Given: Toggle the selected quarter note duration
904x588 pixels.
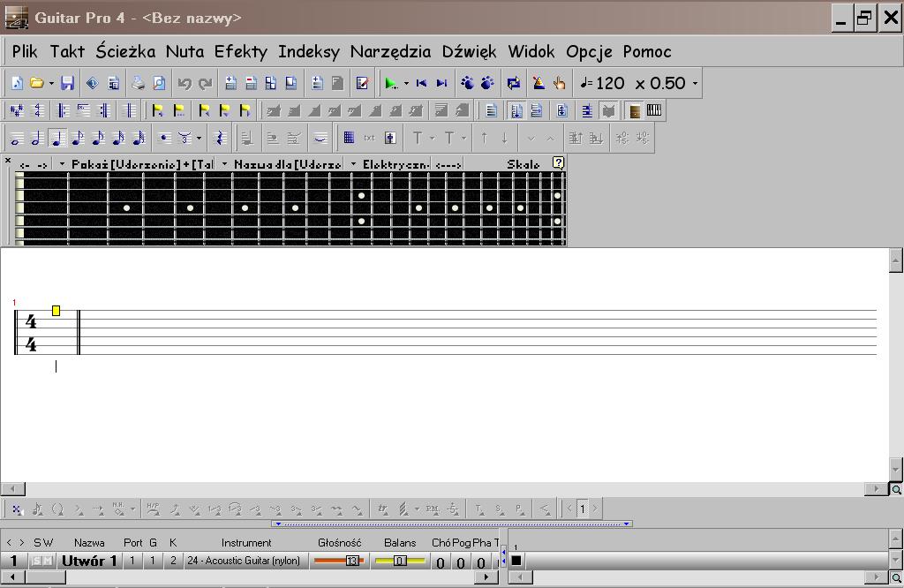Looking at the screenshot, I should [x=57, y=139].
